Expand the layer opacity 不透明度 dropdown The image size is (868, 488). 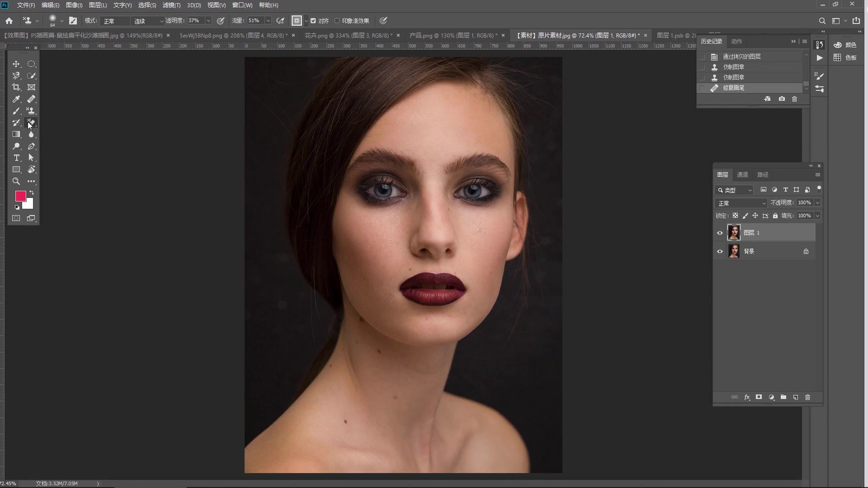point(817,203)
